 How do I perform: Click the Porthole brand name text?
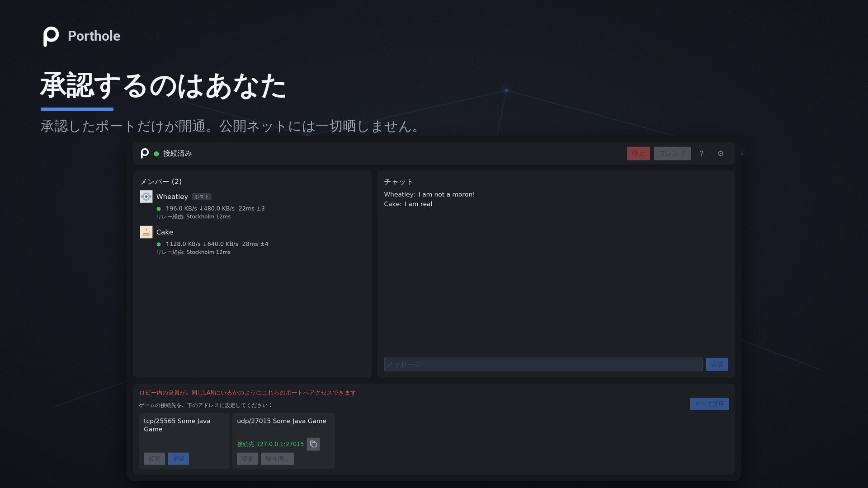(94, 36)
